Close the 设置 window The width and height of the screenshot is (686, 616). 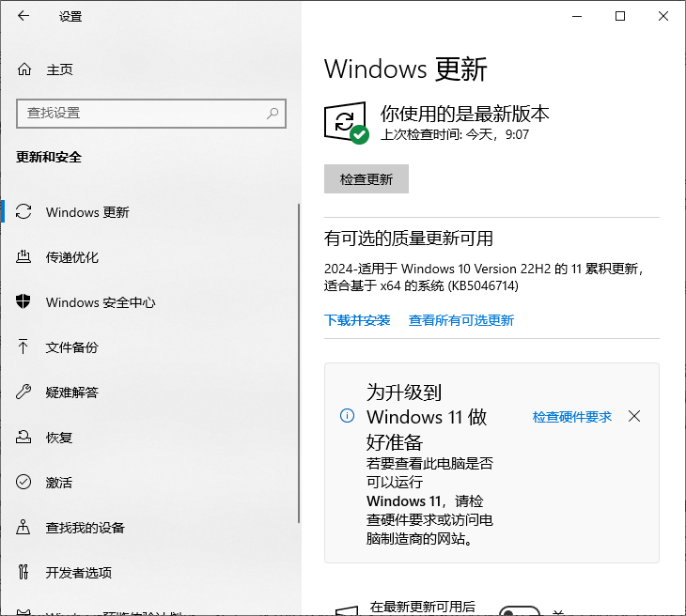663,16
